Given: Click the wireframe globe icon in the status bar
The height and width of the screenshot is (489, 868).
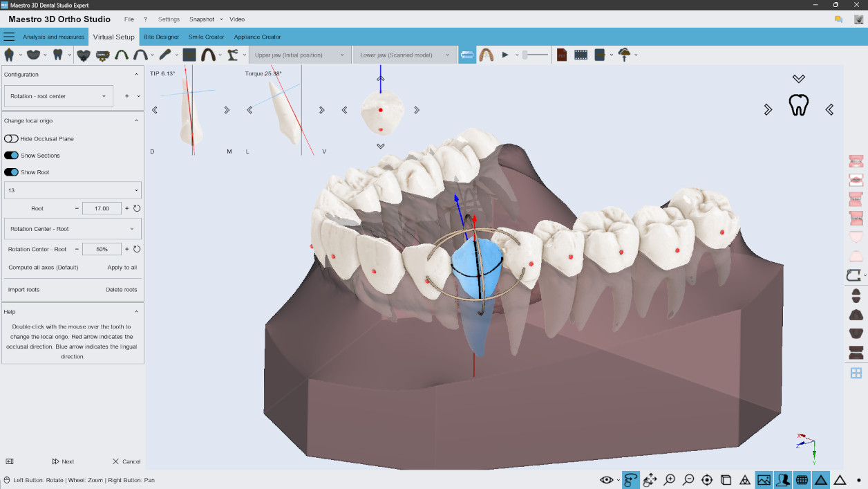Looking at the screenshot, I should [802, 479].
